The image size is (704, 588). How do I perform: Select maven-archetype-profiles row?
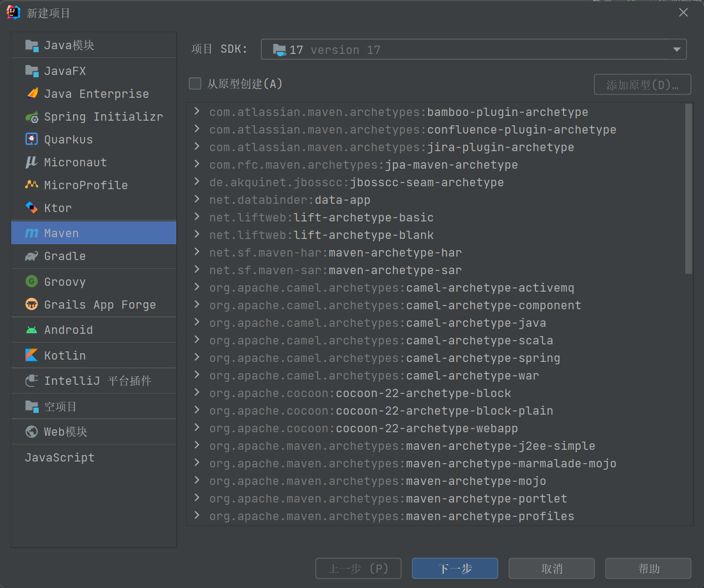pos(436,516)
